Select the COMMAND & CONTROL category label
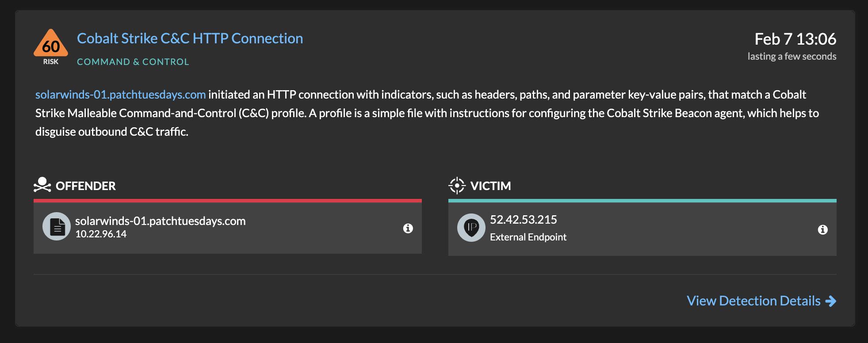The height and width of the screenshot is (343, 868). click(133, 62)
